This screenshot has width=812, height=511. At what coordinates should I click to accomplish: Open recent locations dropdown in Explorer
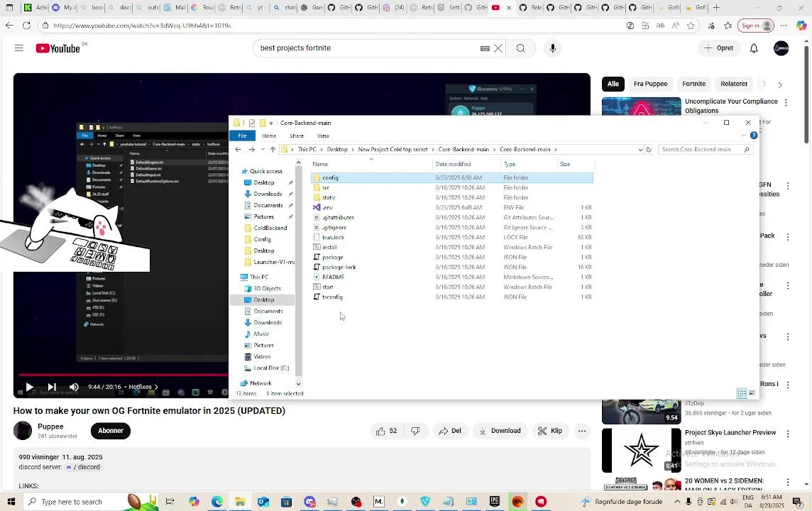263,149
